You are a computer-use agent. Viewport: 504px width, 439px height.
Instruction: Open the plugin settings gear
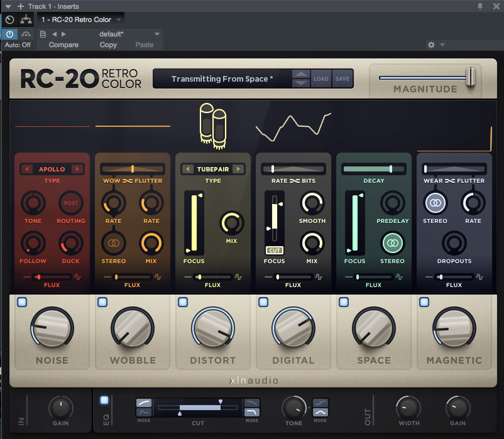tap(431, 45)
